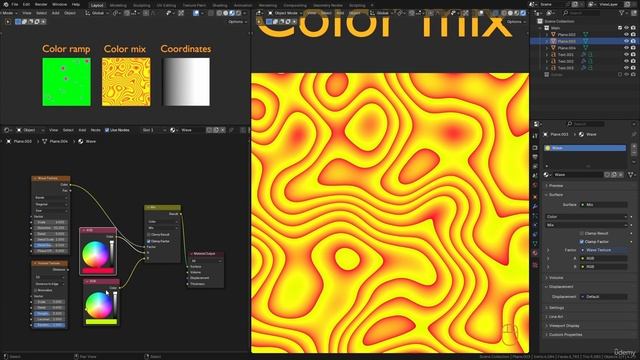Expand Plane.004 in the outliner tree

547,48
